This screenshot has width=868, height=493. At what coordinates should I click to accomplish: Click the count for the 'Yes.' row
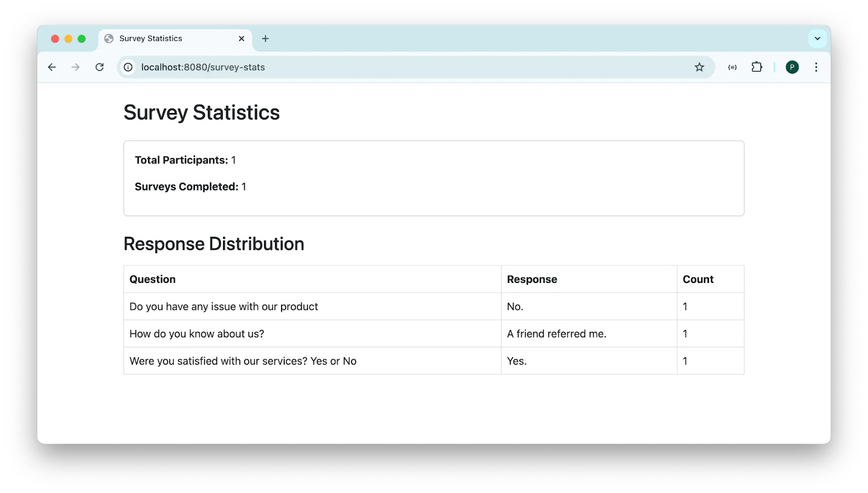(x=711, y=361)
